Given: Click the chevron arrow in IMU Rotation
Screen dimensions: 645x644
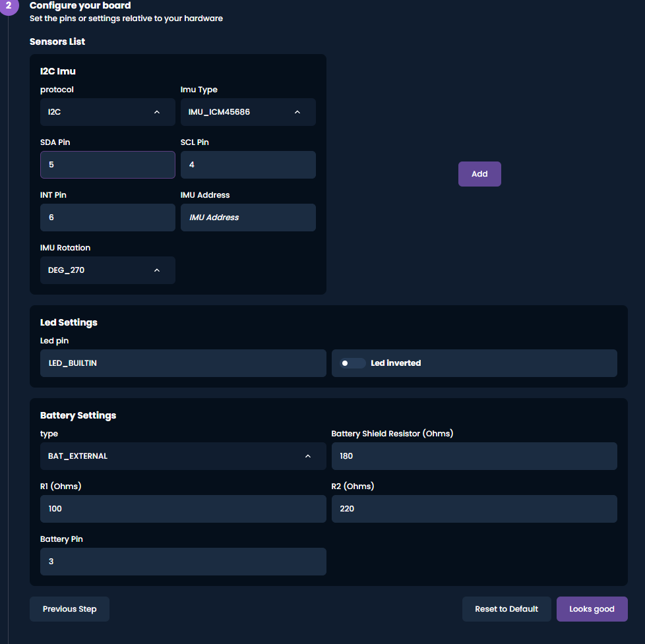Looking at the screenshot, I should coord(157,270).
